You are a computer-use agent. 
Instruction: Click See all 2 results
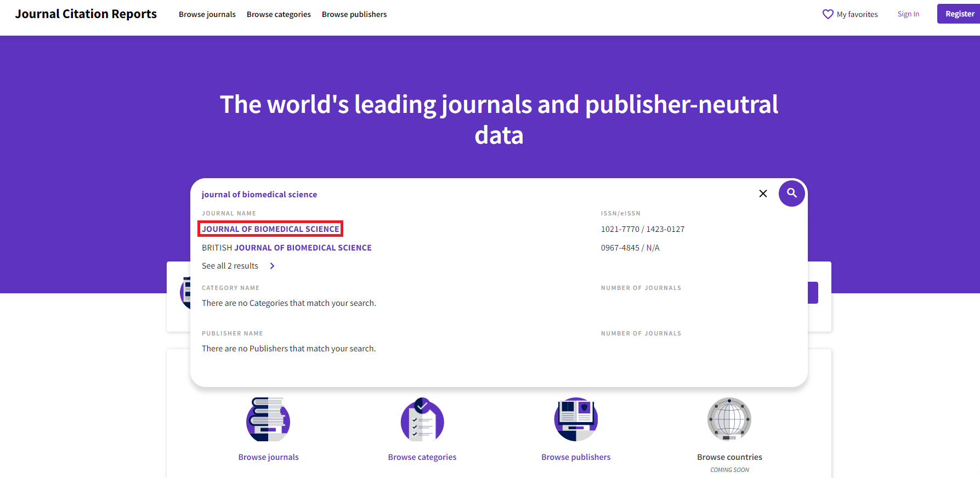[x=230, y=266]
